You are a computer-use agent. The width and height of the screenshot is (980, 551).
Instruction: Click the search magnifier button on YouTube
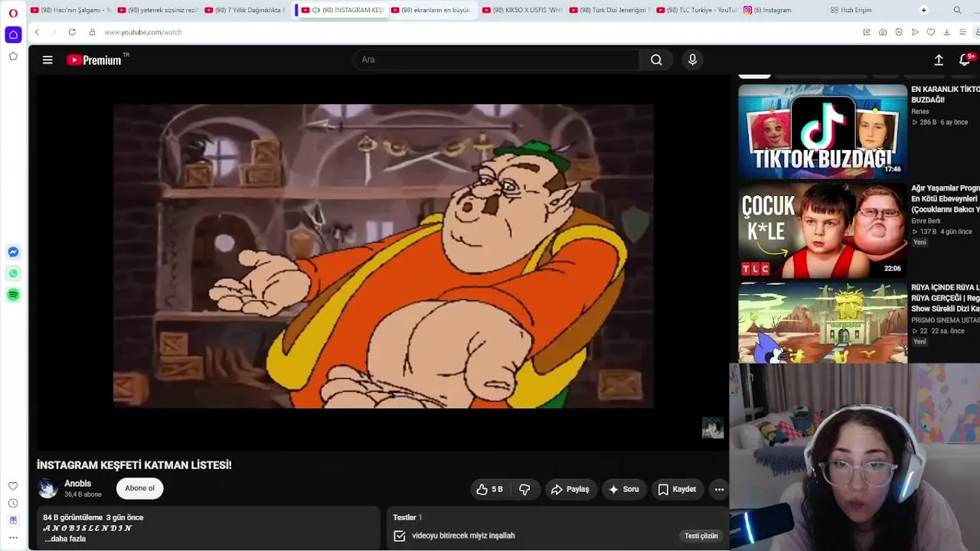(x=656, y=60)
